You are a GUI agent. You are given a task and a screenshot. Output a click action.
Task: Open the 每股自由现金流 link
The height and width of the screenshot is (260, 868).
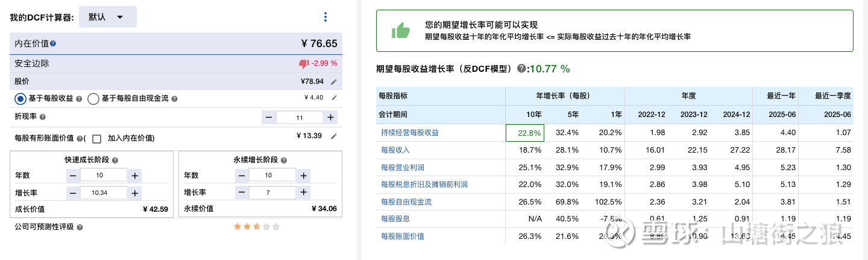point(406,201)
